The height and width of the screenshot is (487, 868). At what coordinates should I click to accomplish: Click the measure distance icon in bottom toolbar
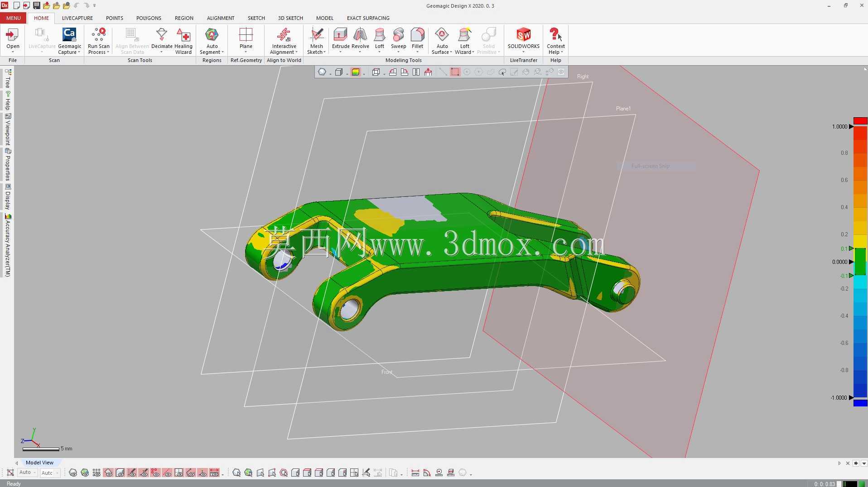point(415,473)
